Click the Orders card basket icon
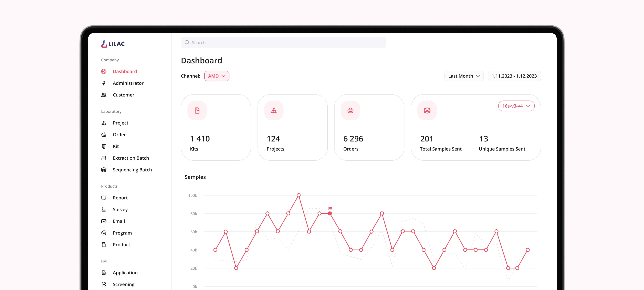644x290 pixels. 350,110
